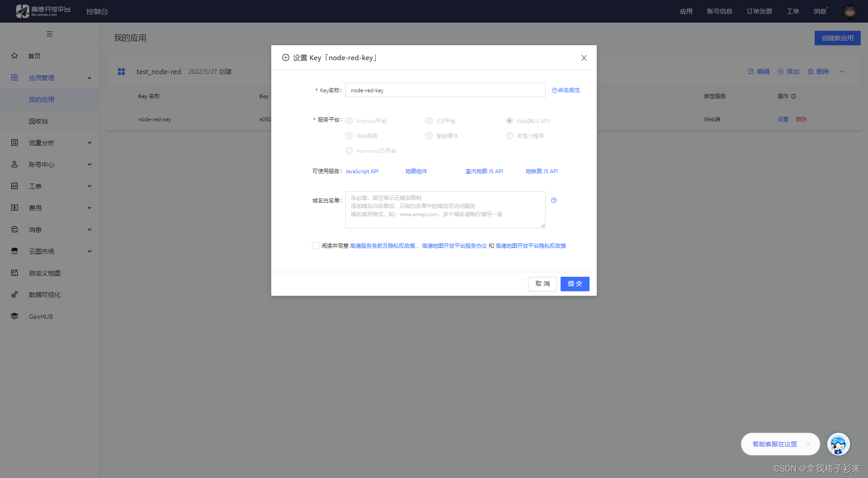Viewport: 868px width, 478px height.
Task: Open 账号信息 in the top navigation
Action: click(x=719, y=11)
